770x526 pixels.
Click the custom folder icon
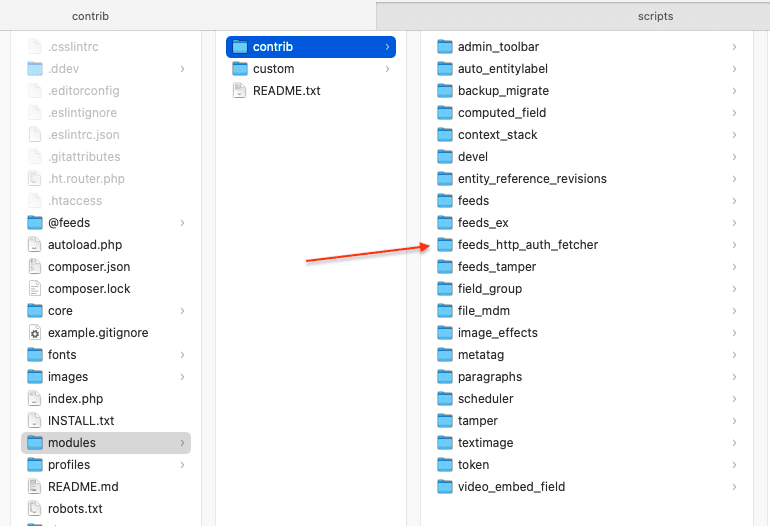point(239,69)
